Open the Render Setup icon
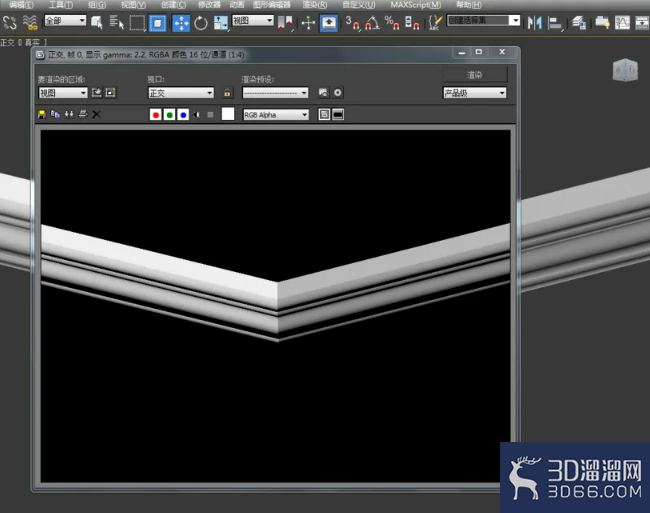 tap(323, 92)
